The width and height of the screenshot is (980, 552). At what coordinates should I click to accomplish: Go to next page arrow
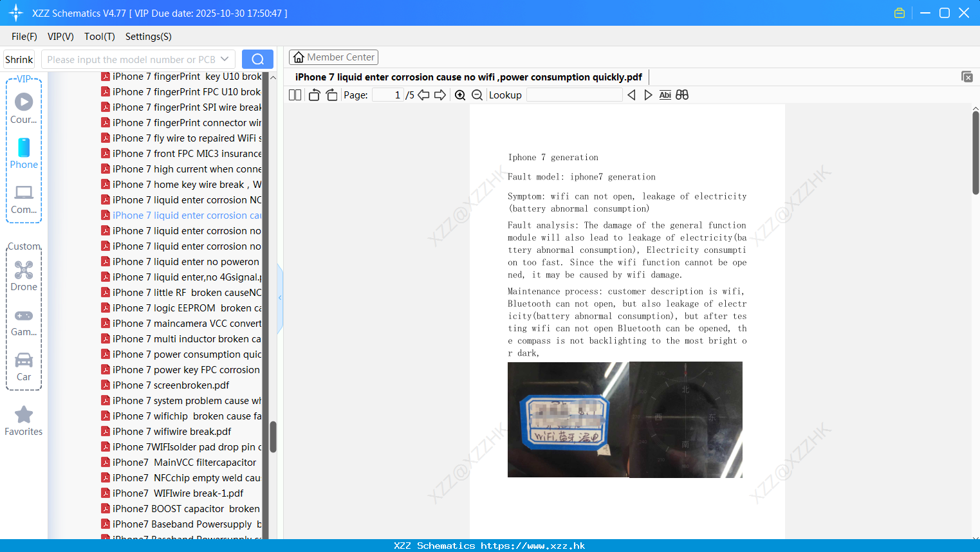point(440,95)
